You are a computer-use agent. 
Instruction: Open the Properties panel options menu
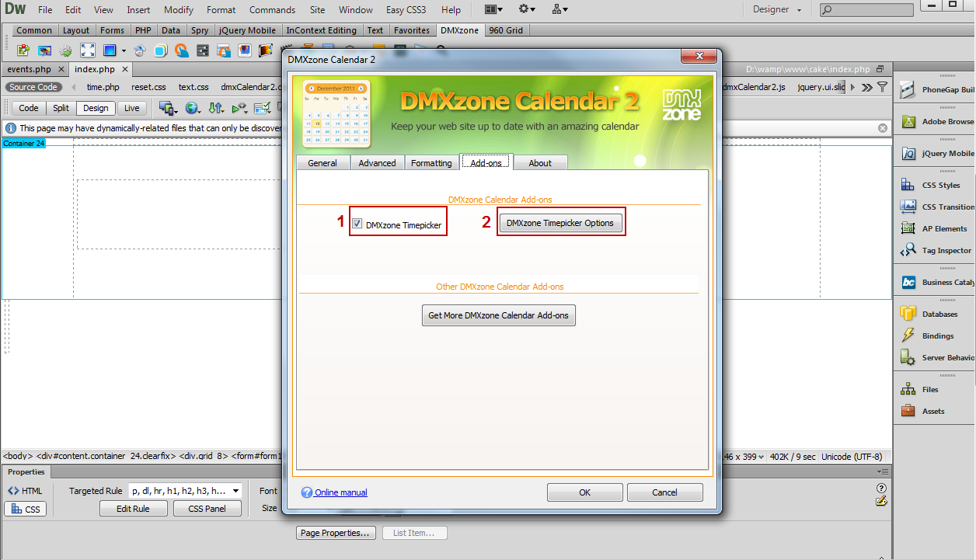(882, 471)
